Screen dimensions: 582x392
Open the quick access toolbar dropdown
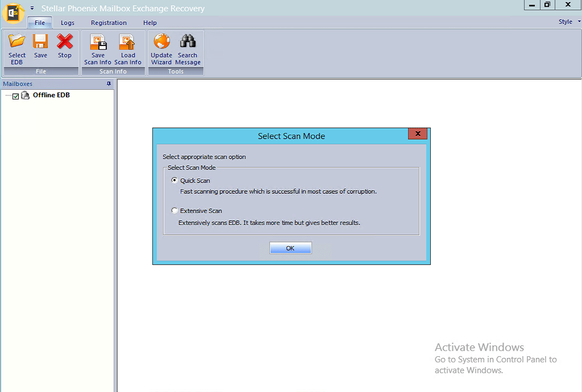click(32, 8)
